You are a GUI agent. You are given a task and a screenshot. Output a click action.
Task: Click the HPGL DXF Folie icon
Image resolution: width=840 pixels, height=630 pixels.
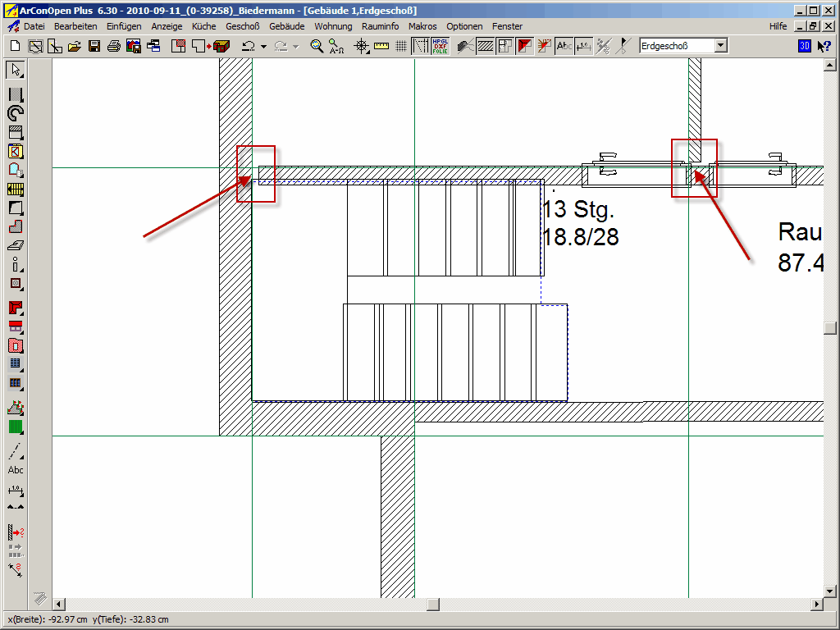(440, 46)
